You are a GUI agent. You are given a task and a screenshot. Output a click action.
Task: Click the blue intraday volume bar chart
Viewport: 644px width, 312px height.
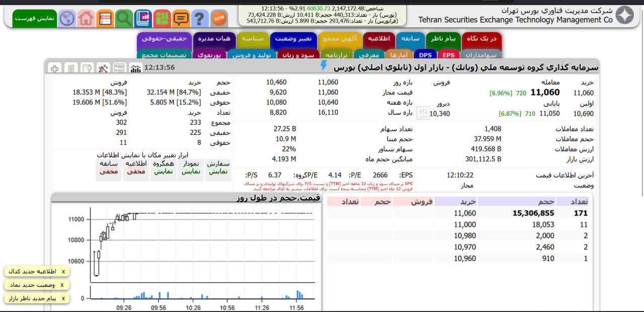[x=202, y=292]
